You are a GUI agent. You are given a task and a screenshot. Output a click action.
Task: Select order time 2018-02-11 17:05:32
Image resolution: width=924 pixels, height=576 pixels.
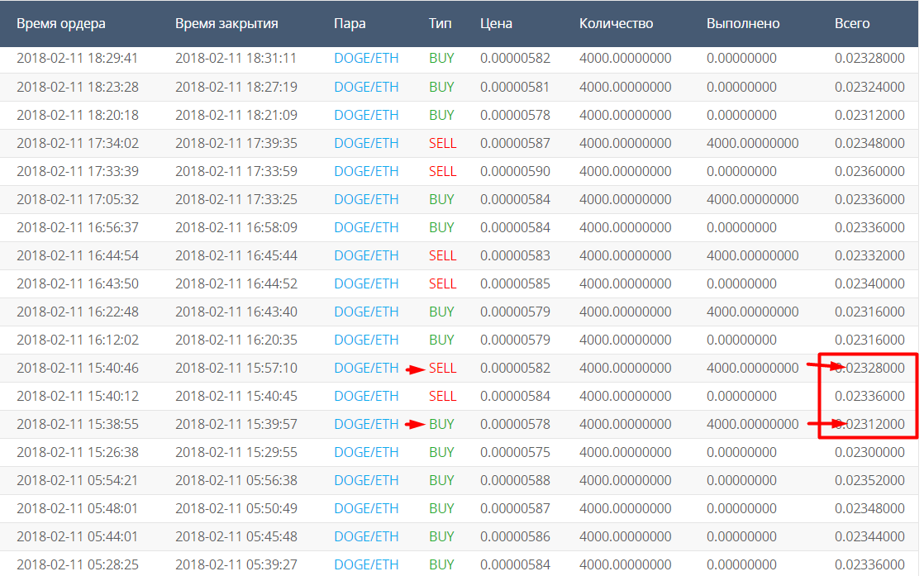(x=77, y=200)
